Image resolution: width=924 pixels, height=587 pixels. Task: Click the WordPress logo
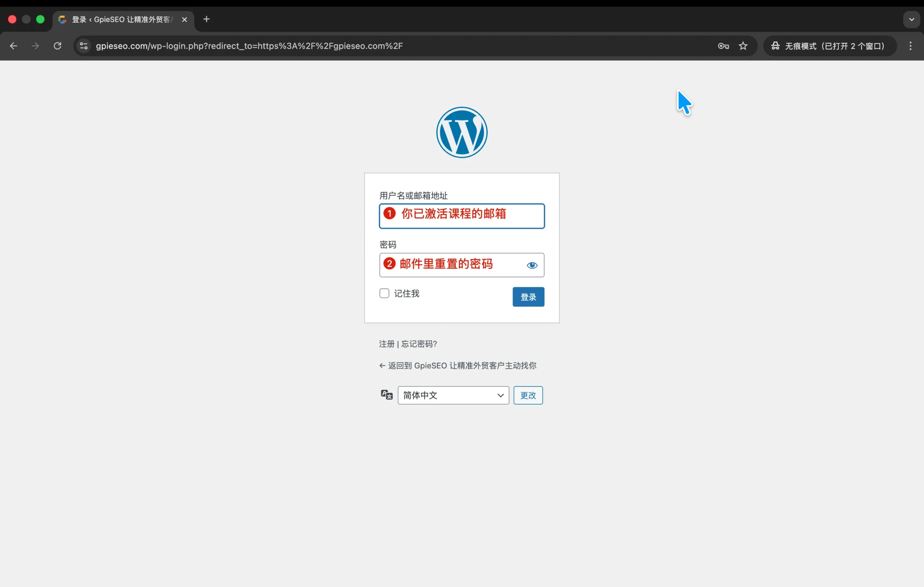[x=462, y=133]
